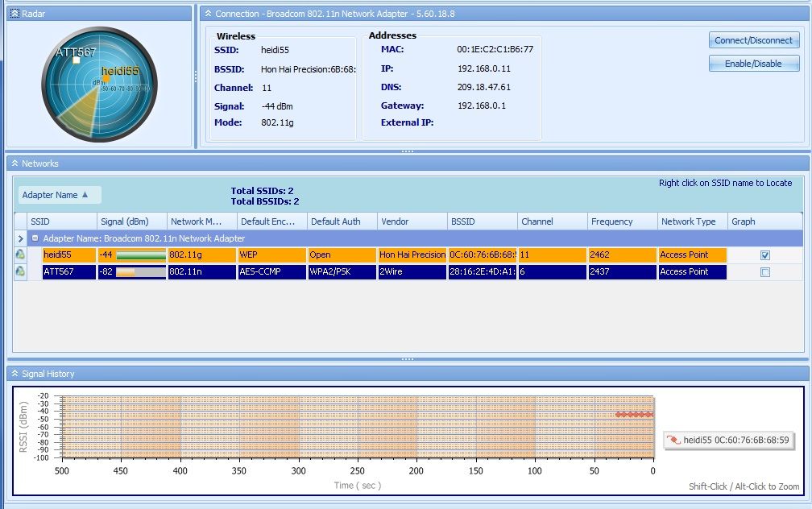Click the ATT567 Access Point cell
This screenshot has height=509, width=812.
click(693, 272)
